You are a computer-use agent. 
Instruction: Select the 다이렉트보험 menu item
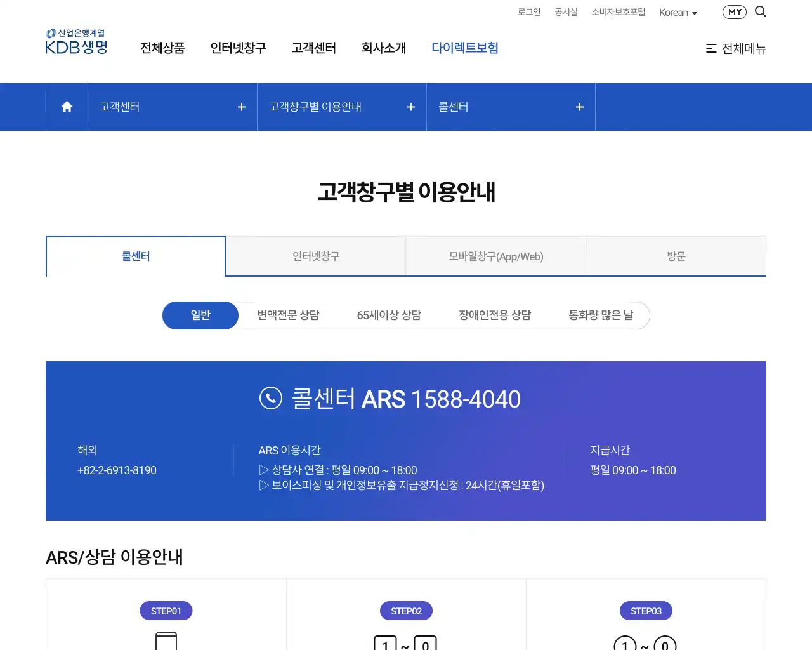[465, 48]
